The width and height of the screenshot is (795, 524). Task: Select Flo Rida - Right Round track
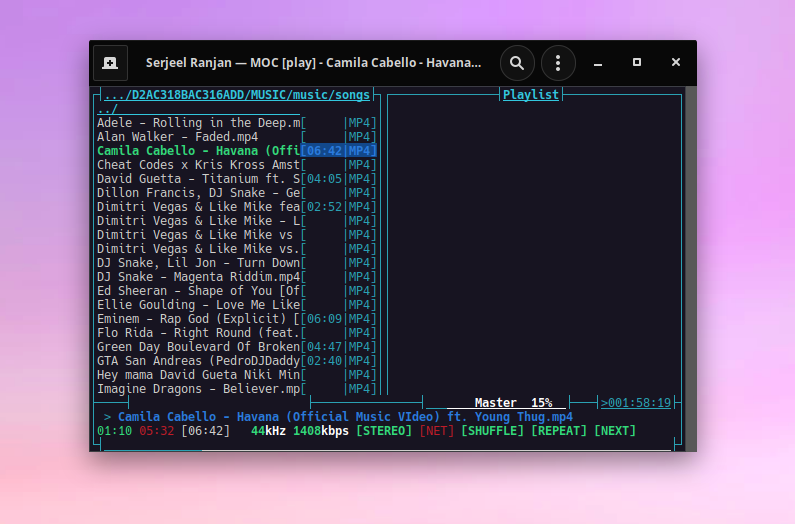coord(236,333)
